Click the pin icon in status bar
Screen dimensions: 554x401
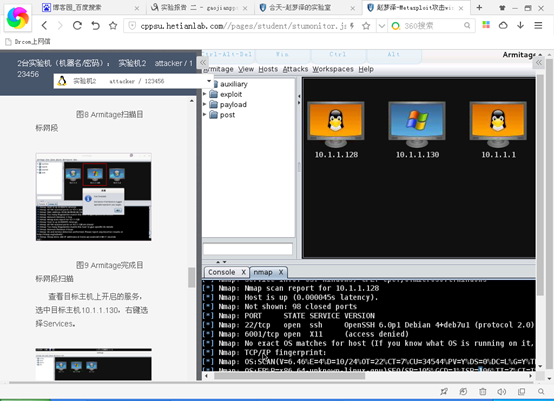[x=444, y=391]
